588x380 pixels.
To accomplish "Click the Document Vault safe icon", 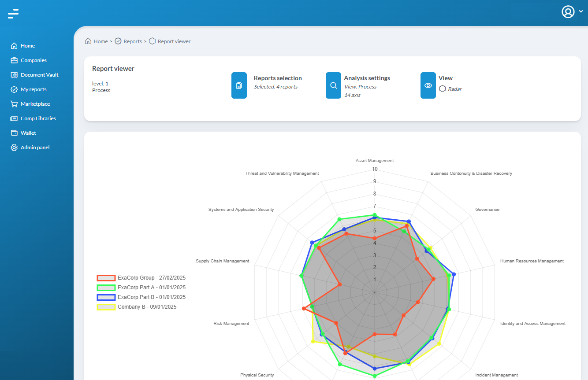I will 14,75.
